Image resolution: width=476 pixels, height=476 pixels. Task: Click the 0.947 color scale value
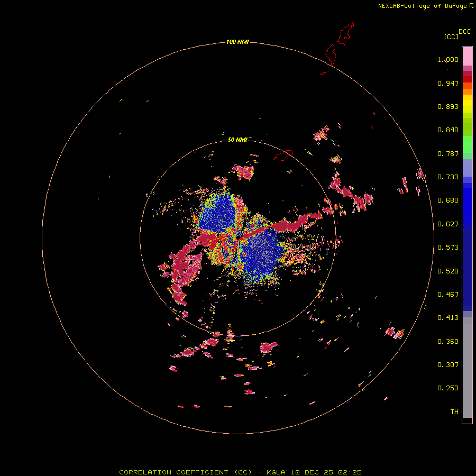[448, 83]
